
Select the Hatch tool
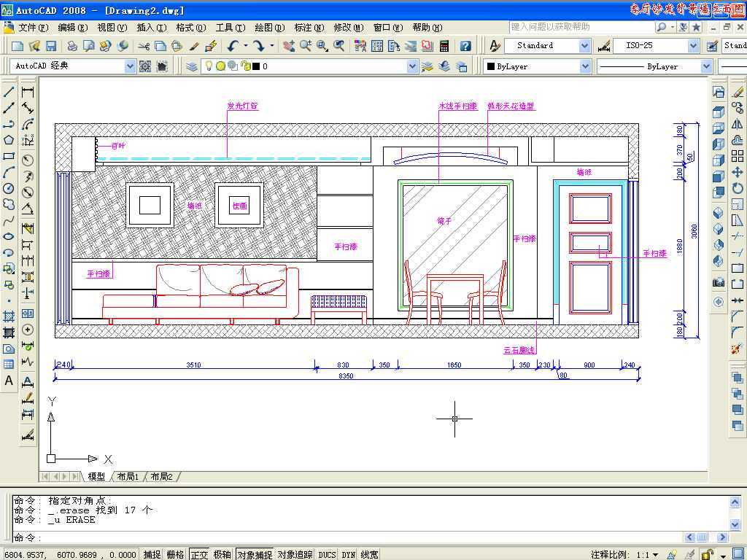[x=9, y=316]
